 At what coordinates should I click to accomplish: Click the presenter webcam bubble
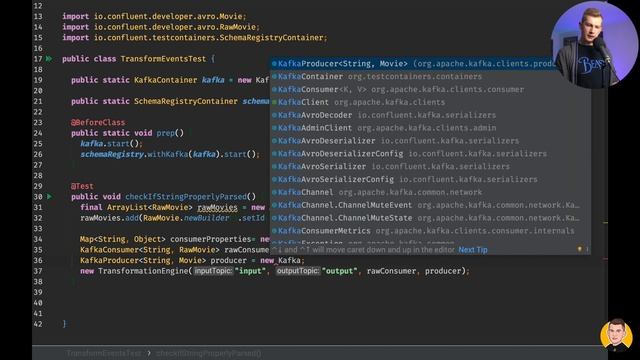coord(595,45)
